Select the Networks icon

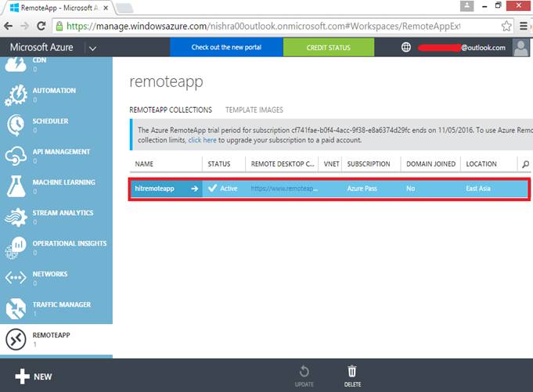click(x=16, y=278)
